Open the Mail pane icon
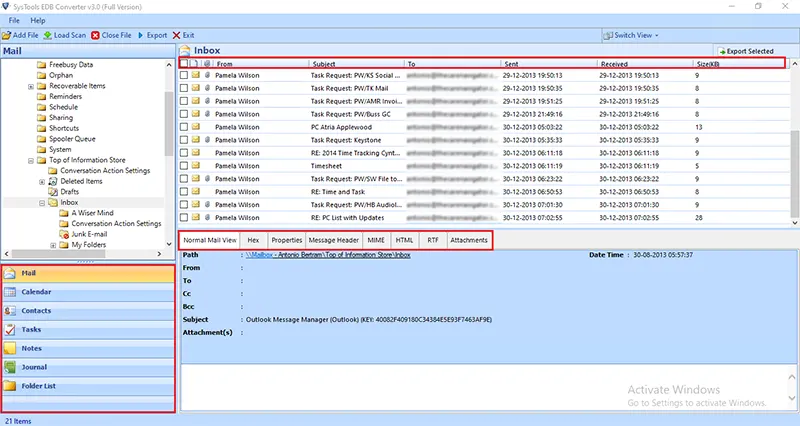Viewport: 800px width, 426px height. [10, 273]
